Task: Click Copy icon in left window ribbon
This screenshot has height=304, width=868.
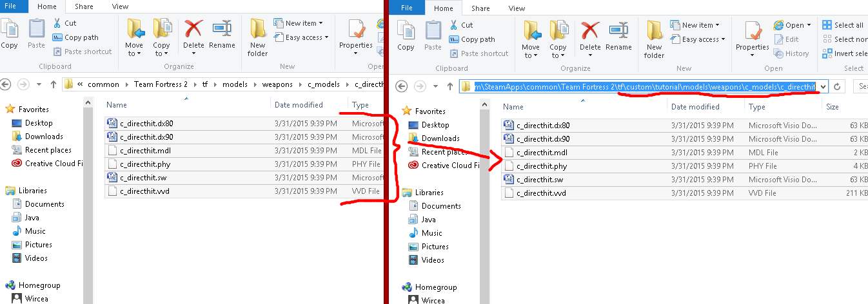Action: point(8,33)
